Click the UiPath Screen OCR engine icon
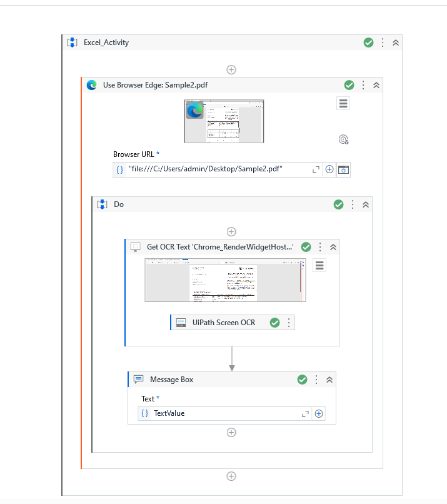The height and width of the screenshot is (504, 447). [x=181, y=323]
